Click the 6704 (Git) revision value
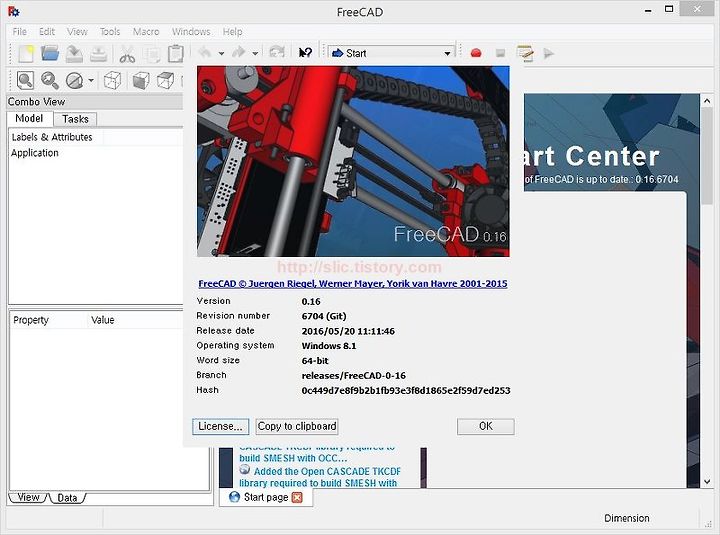Viewport: 720px width, 535px height. (x=324, y=316)
